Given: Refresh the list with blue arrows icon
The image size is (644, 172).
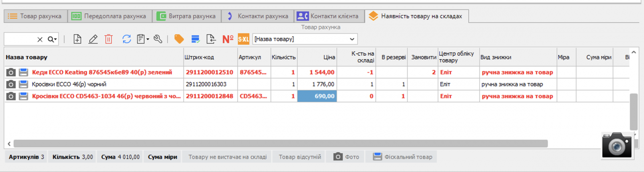Looking at the screenshot, I should click(x=126, y=39).
